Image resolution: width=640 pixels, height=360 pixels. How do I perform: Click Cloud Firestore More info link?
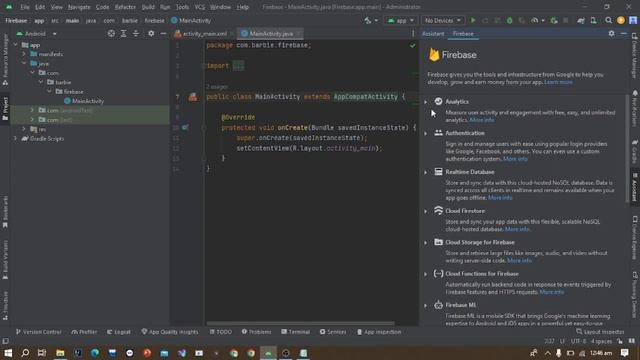517,229
